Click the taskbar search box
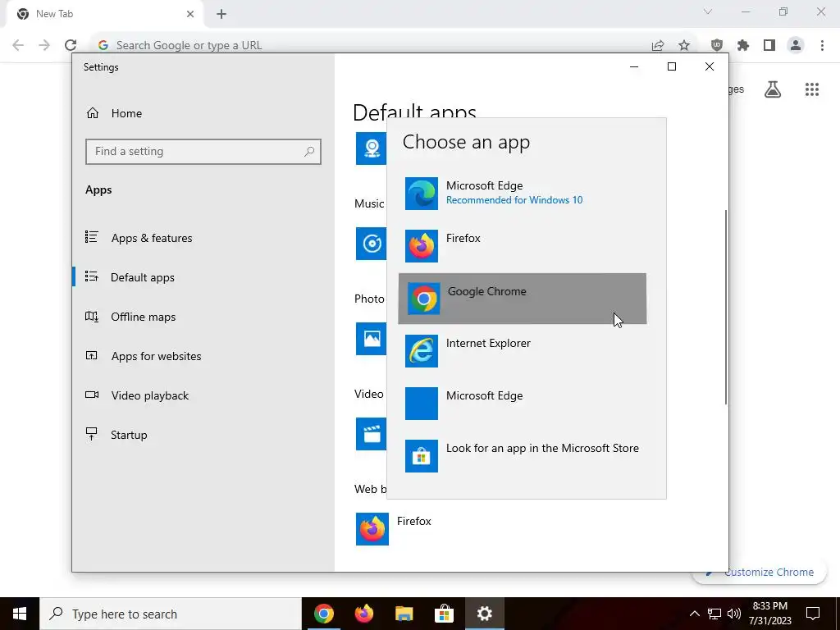 [171, 614]
